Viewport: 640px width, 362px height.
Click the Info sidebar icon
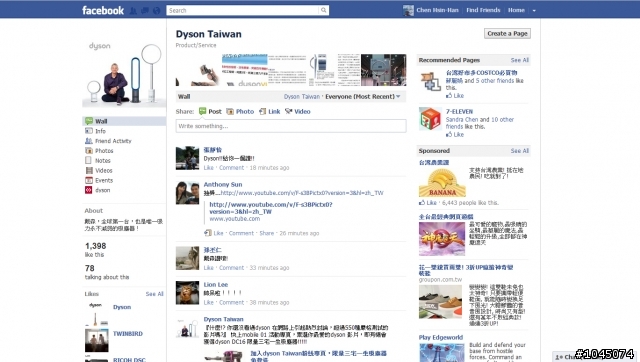pyautogui.click(x=89, y=131)
